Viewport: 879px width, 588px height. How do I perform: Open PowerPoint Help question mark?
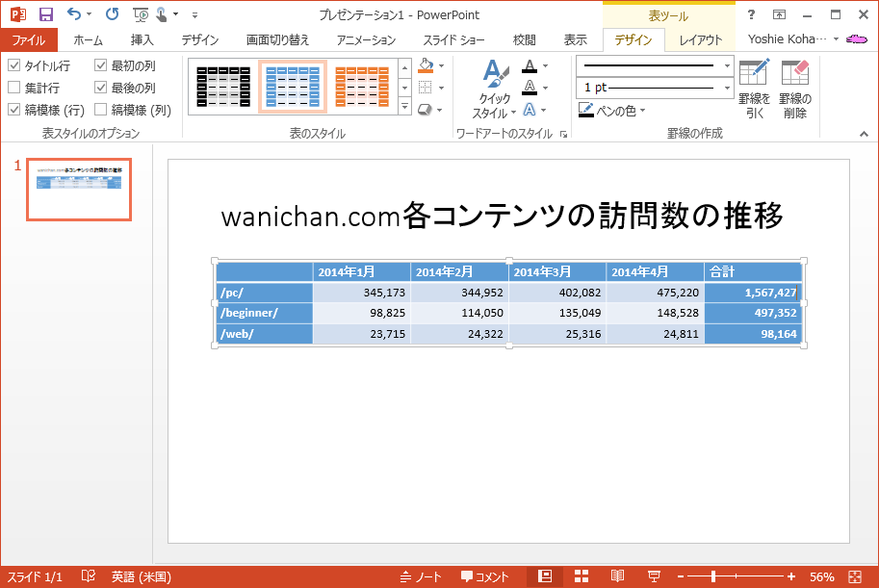pos(751,14)
